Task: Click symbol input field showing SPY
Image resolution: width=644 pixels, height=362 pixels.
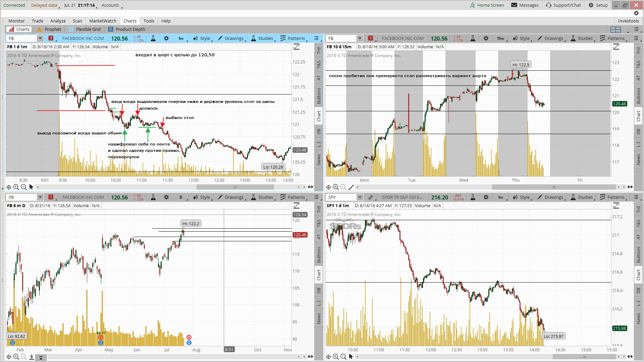Action: click(341, 197)
